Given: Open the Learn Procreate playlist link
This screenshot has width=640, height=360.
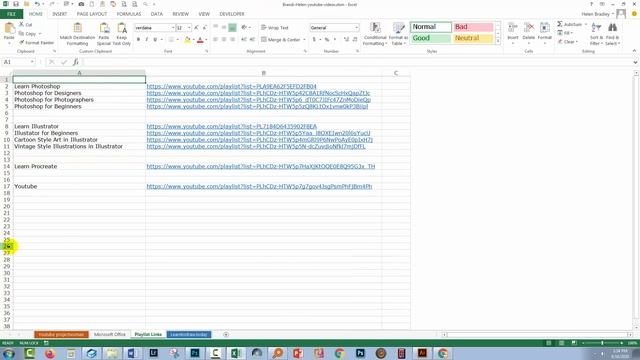Looking at the screenshot, I should pos(261,167).
